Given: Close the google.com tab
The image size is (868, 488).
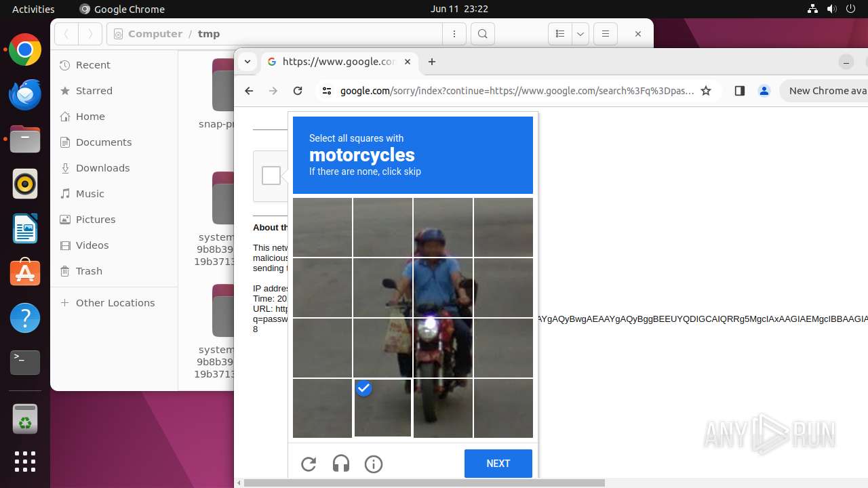Looking at the screenshot, I should pyautogui.click(x=408, y=62).
